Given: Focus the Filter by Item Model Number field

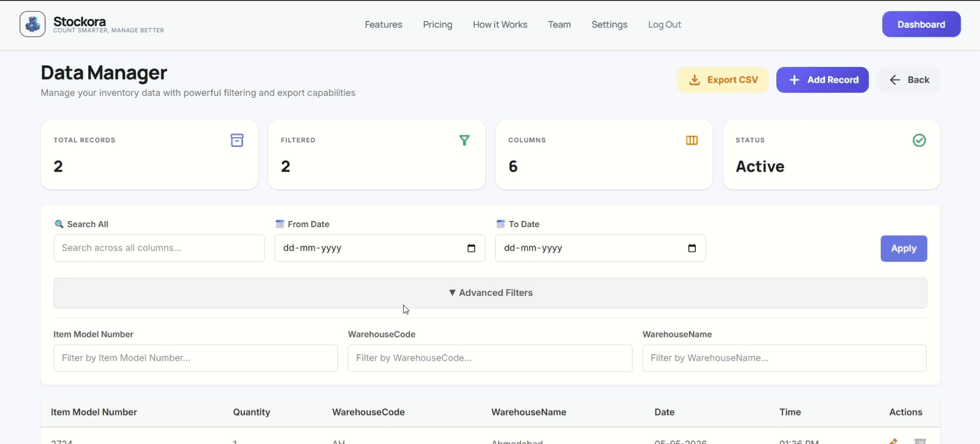Looking at the screenshot, I should click(x=195, y=358).
